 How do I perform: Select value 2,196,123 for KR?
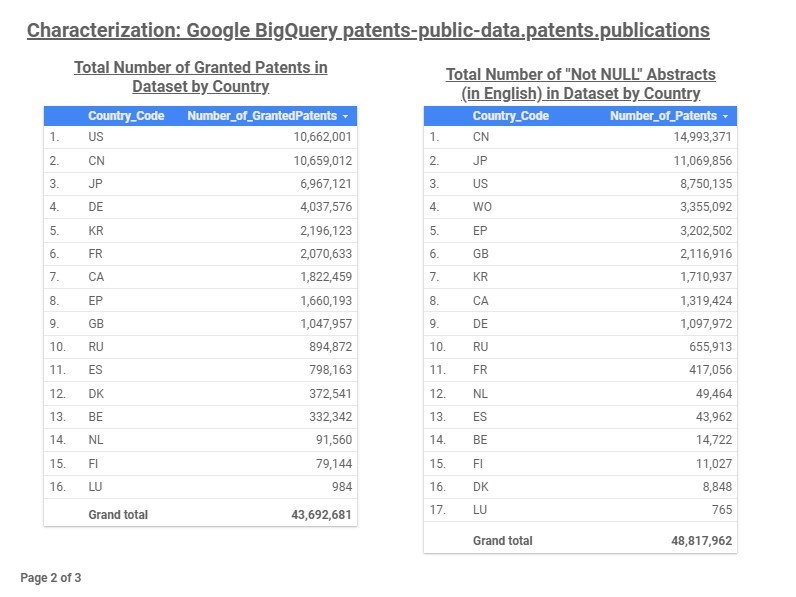point(326,231)
